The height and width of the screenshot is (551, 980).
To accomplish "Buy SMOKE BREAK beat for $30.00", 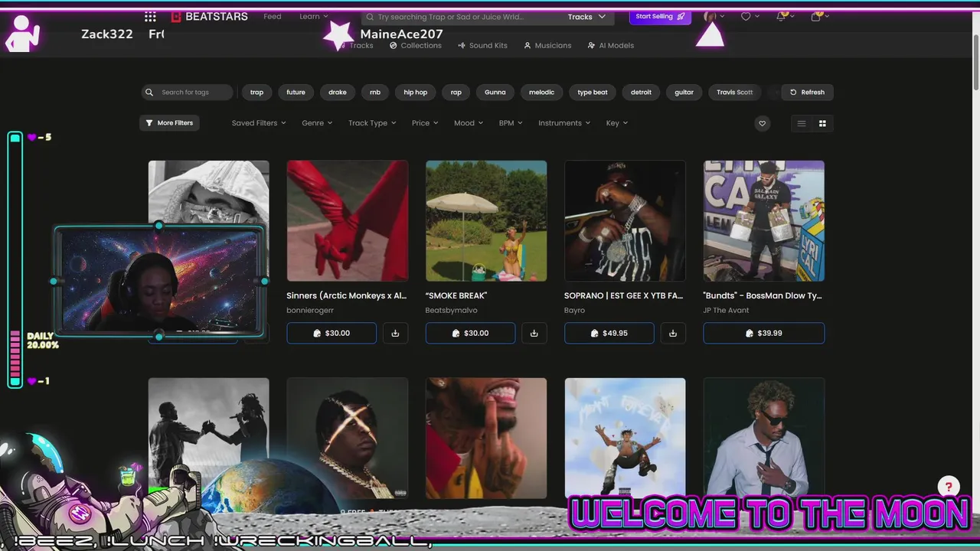I will click(470, 333).
